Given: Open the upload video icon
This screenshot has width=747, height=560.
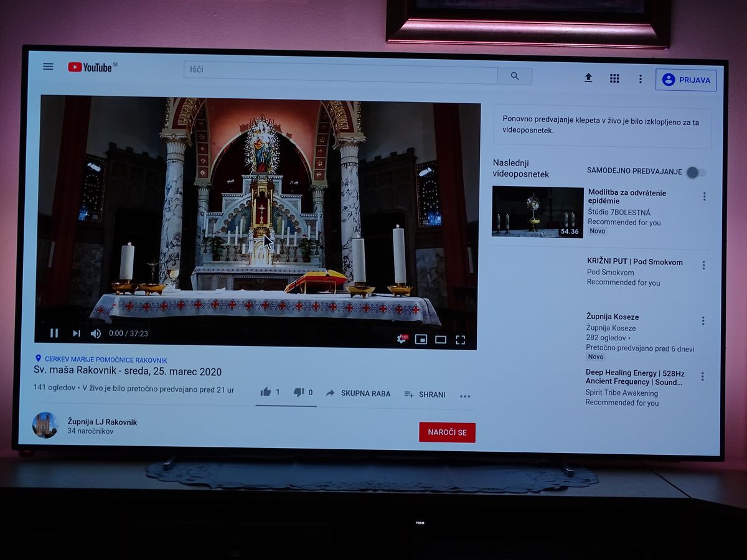Looking at the screenshot, I should [588, 78].
